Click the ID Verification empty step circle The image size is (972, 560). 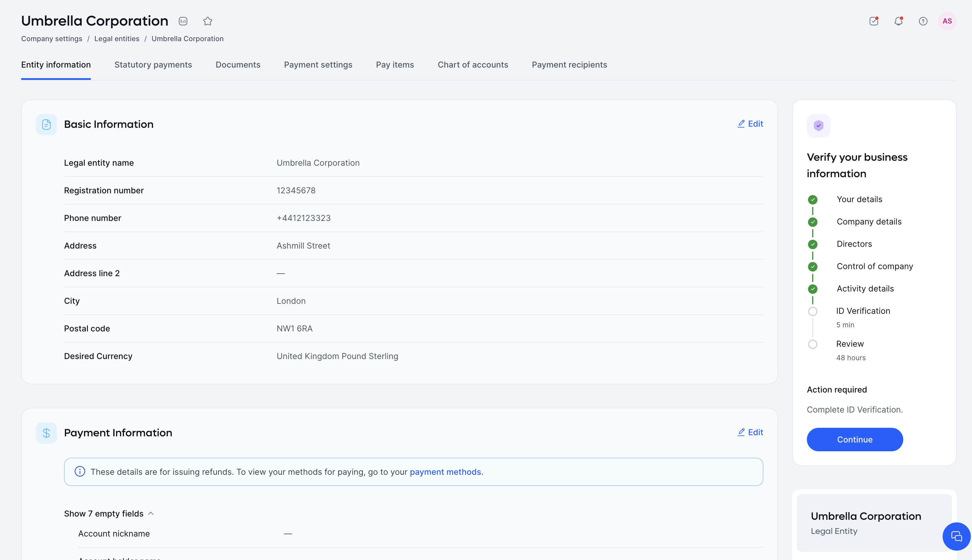pos(813,311)
